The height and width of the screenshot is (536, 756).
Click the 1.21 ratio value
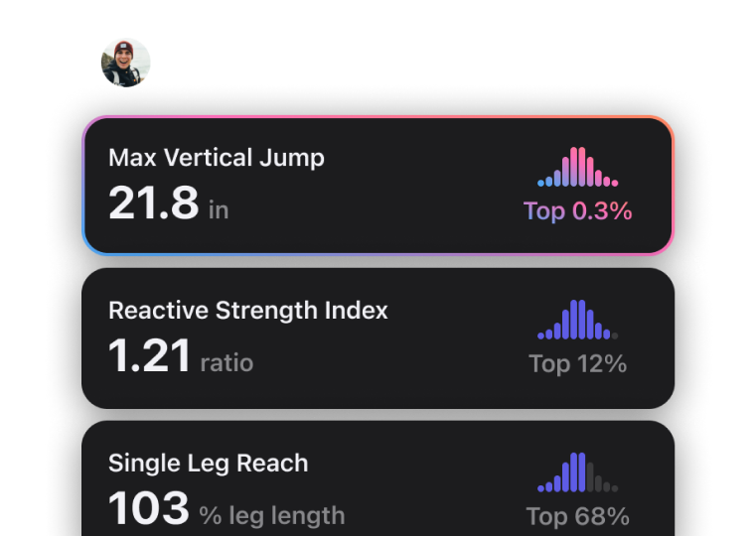(181, 356)
